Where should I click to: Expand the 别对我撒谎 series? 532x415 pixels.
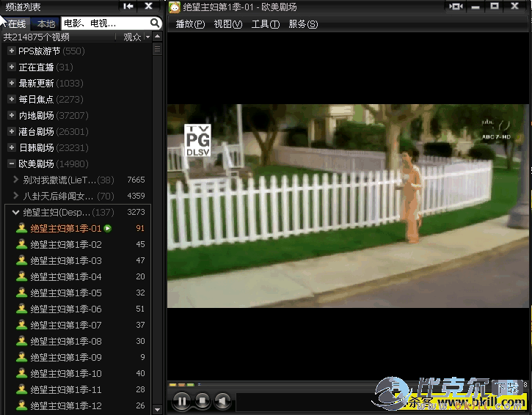click(16, 180)
